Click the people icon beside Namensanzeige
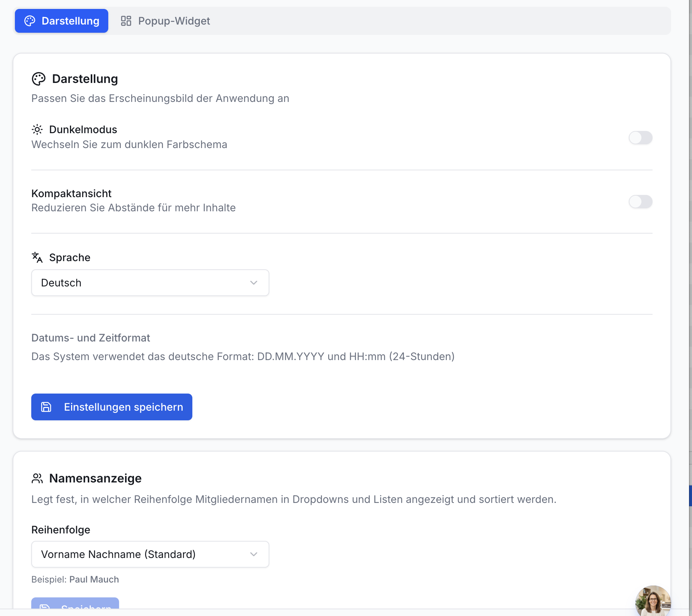 [37, 478]
